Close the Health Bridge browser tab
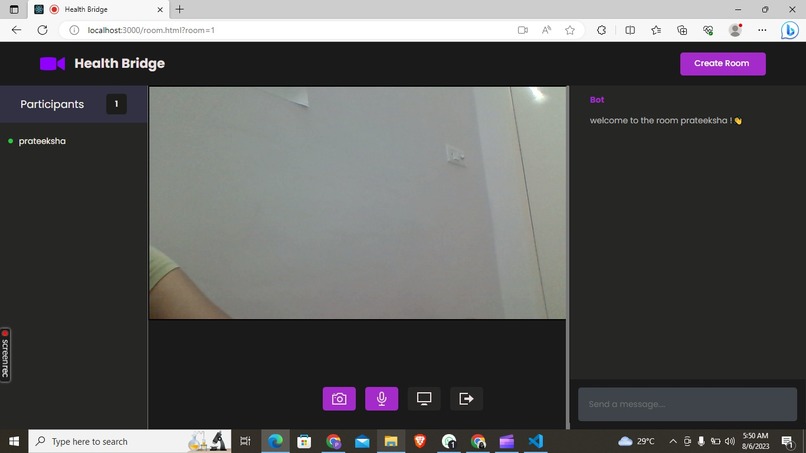This screenshot has width=806, height=453. (160, 9)
